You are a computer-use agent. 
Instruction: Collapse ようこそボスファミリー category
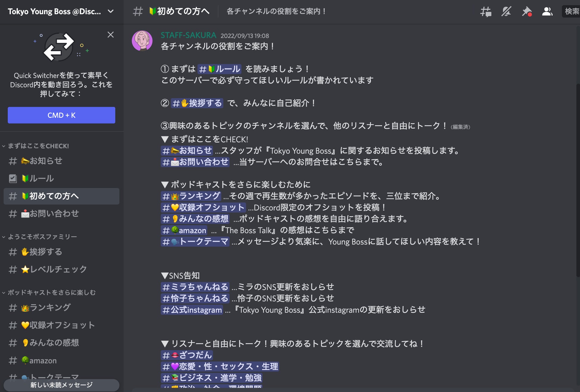pos(42,237)
